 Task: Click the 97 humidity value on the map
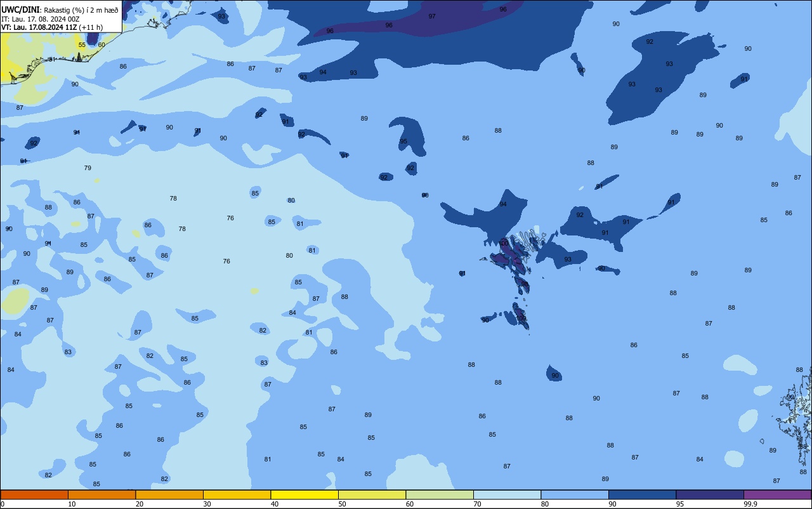[432, 17]
